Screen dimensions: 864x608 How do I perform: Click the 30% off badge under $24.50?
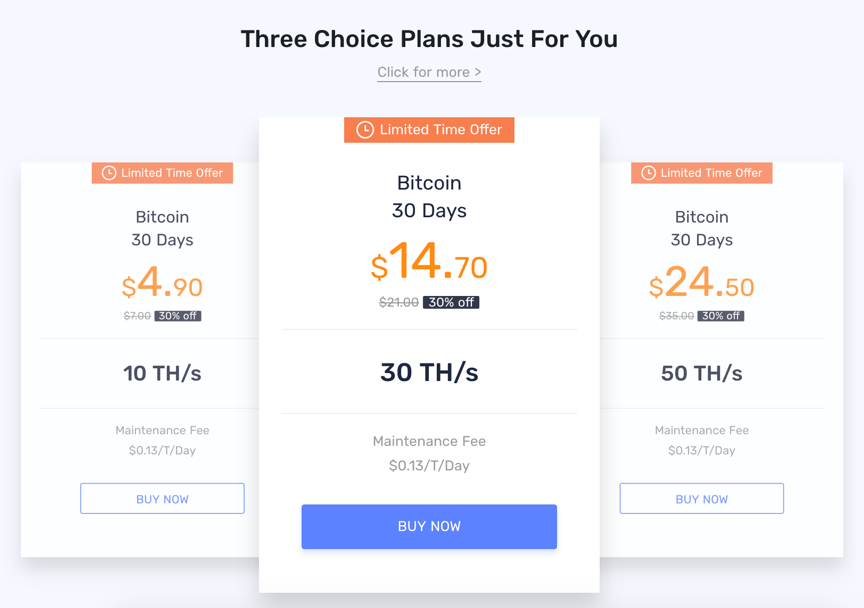click(x=720, y=316)
